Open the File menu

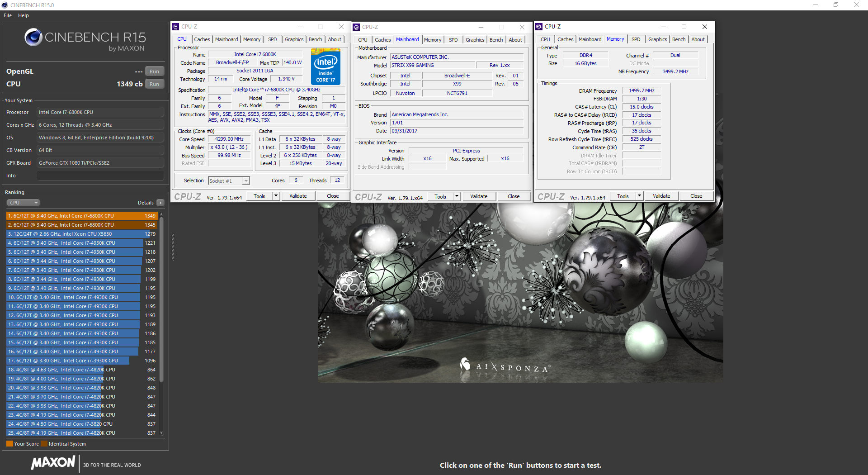[8, 15]
